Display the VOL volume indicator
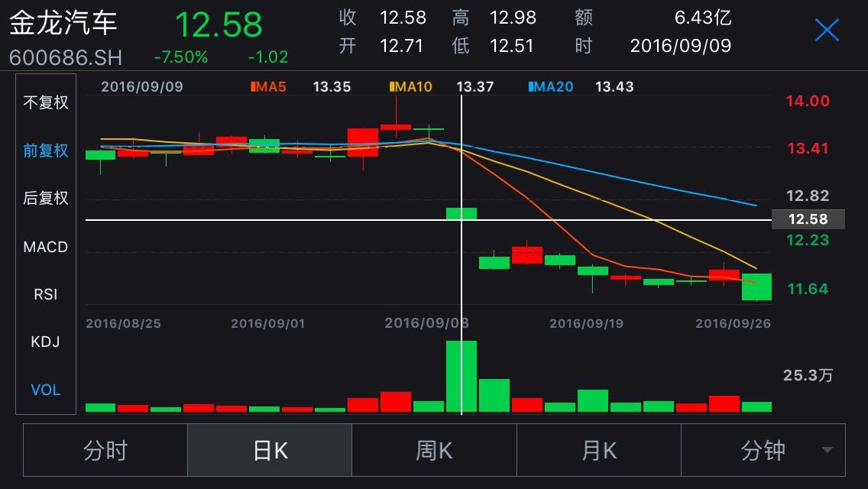 (x=44, y=390)
